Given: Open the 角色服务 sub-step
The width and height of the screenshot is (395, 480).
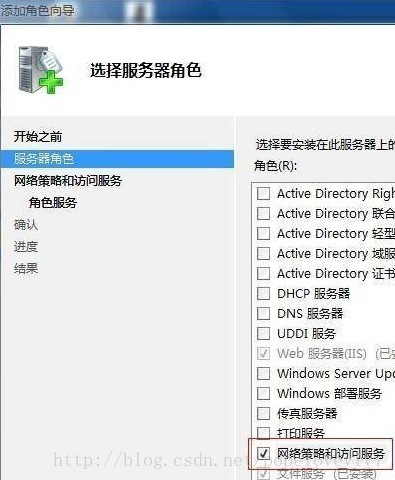Looking at the screenshot, I should point(53,203).
